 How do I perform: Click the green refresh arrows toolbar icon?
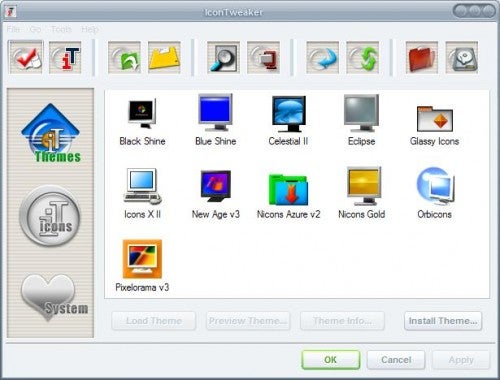(362, 57)
